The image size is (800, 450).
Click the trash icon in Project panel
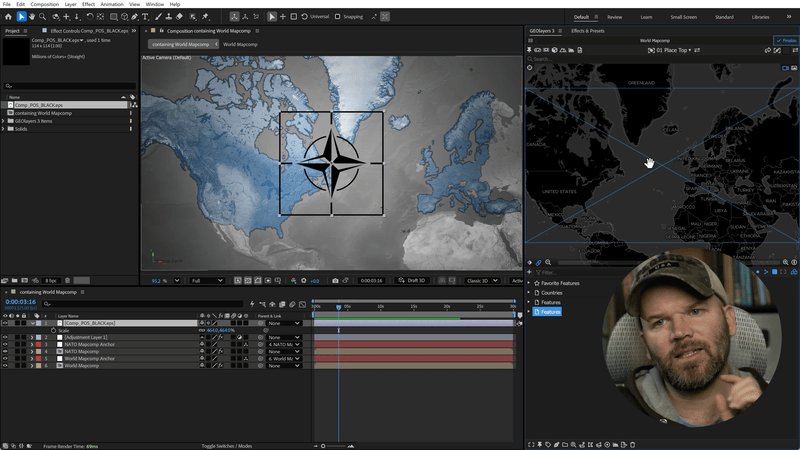pos(67,281)
